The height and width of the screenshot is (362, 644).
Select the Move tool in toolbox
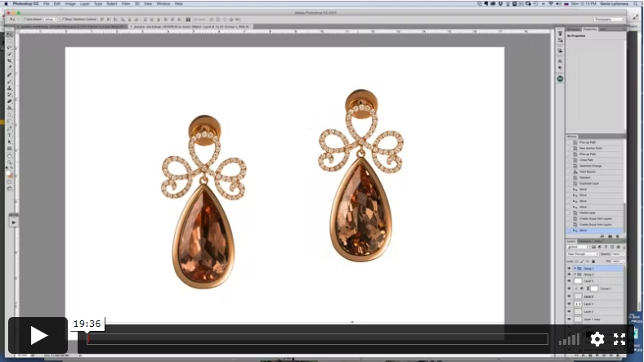coord(10,34)
